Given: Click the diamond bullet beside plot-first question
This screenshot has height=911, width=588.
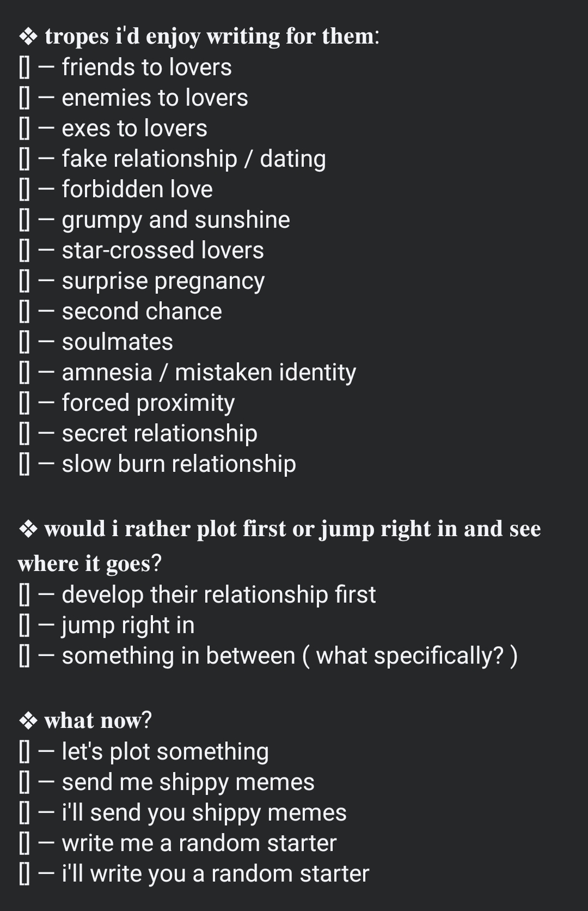Looking at the screenshot, I should [28, 530].
